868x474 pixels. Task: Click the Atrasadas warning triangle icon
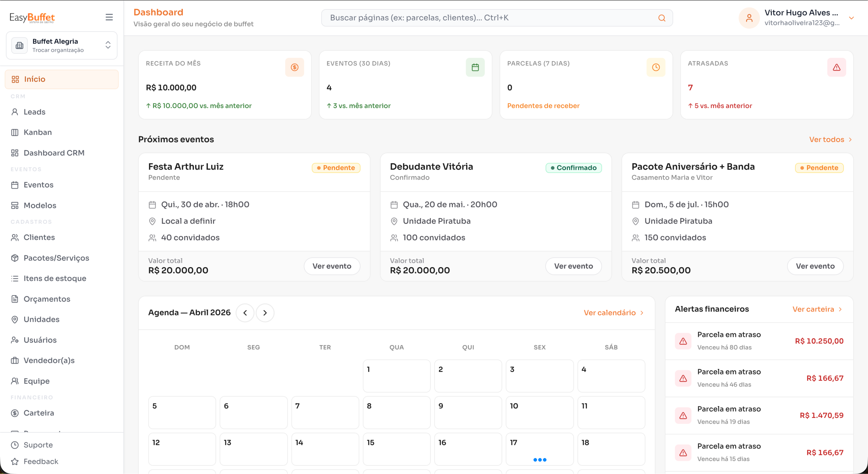coord(837,68)
